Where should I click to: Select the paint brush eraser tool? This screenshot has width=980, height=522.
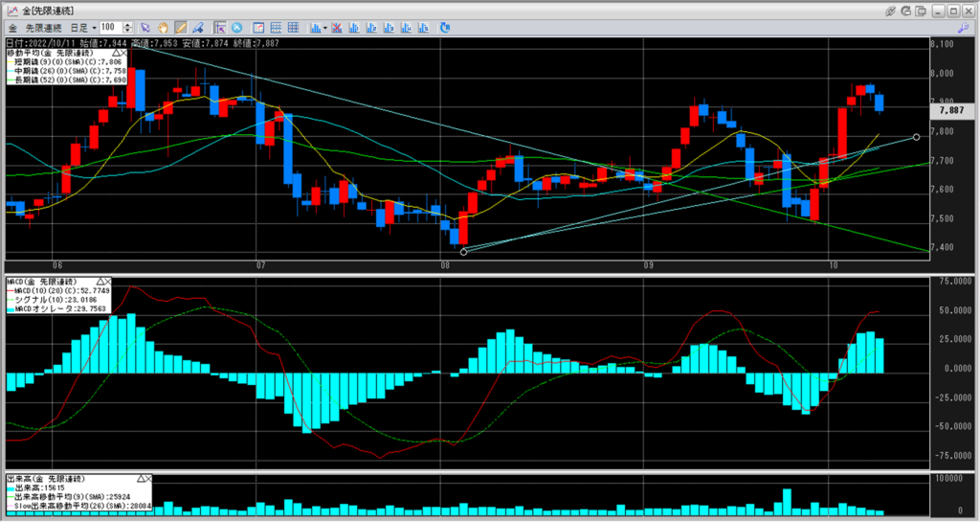tap(198, 28)
